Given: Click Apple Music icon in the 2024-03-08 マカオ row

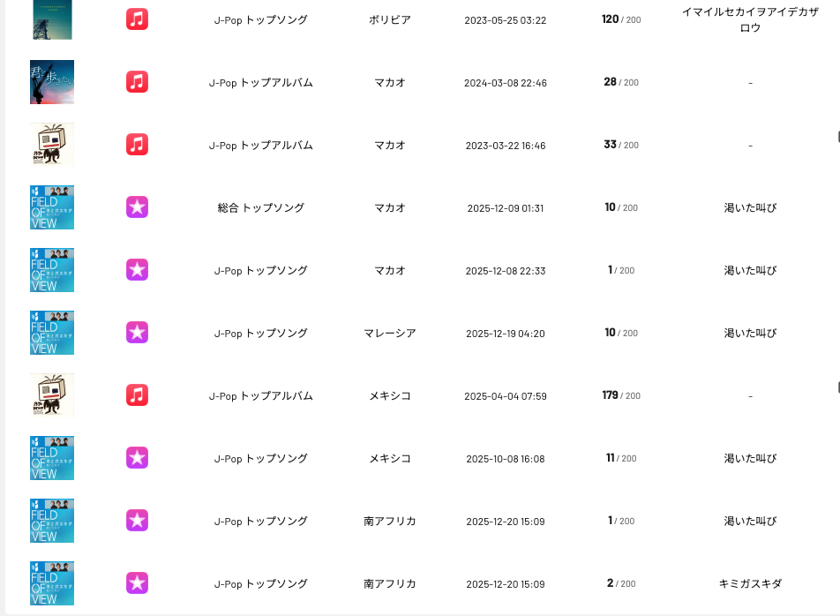Looking at the screenshot, I should pos(137,82).
